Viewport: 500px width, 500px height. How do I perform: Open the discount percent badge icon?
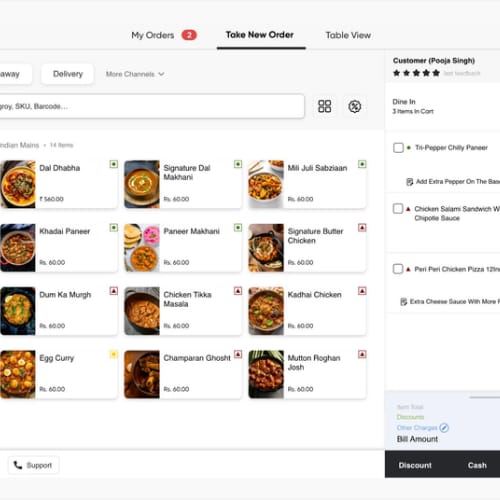[x=355, y=106]
